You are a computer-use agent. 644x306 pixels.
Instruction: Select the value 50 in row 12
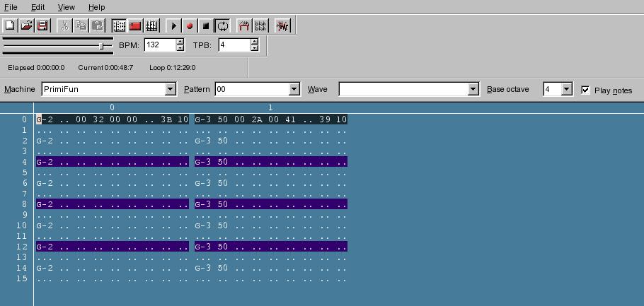[x=223, y=247]
